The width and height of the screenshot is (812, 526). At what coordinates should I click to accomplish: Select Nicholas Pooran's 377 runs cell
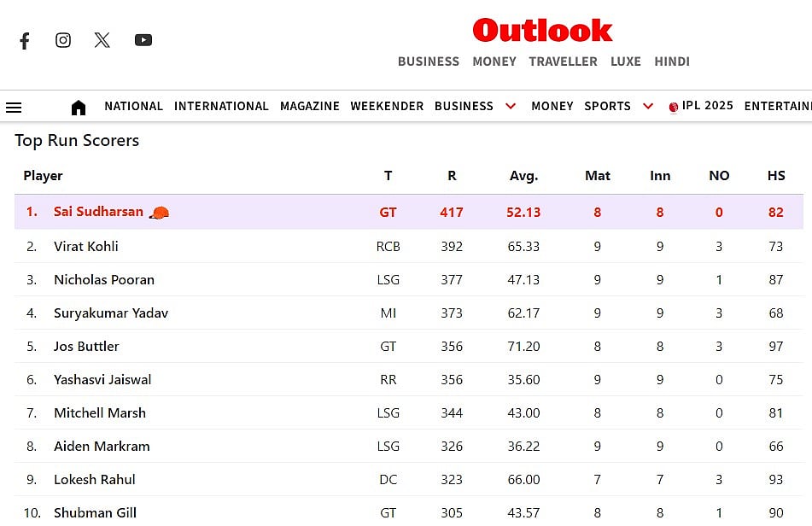(x=452, y=280)
